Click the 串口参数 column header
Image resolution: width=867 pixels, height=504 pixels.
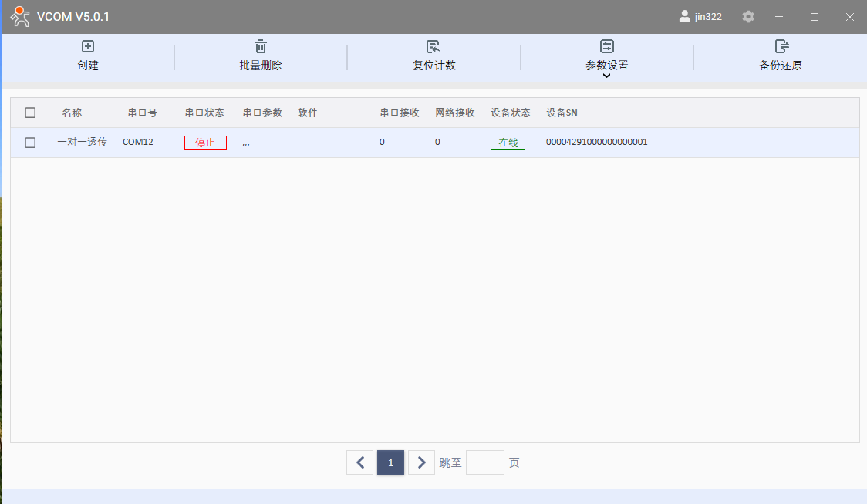pyautogui.click(x=262, y=113)
